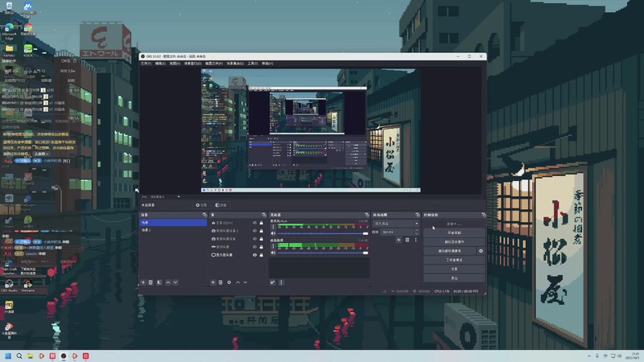Image resolution: width=644 pixels, height=362 pixels.
Task: Add a new source with the plus icon
Action: (213, 282)
